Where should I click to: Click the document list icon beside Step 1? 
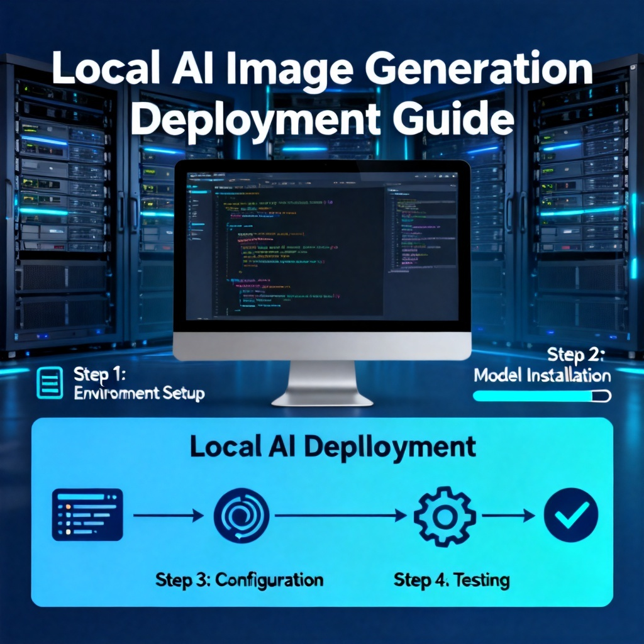50,383
